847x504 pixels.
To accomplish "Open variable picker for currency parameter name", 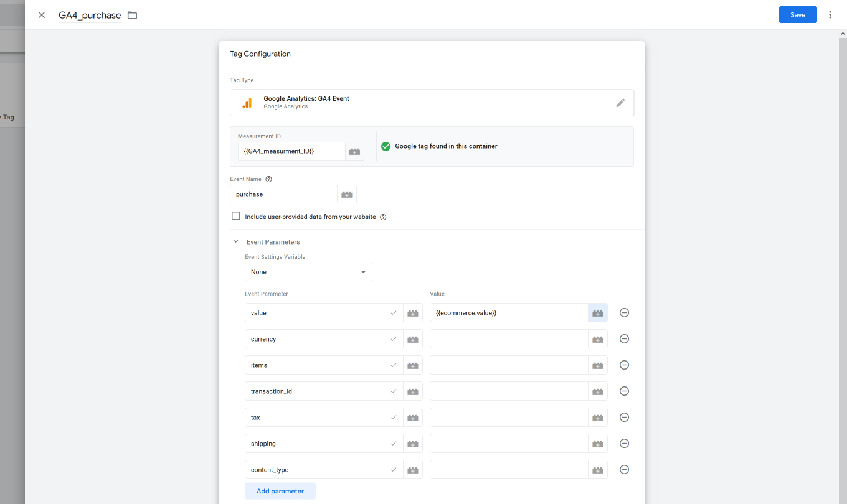I will 413,339.
